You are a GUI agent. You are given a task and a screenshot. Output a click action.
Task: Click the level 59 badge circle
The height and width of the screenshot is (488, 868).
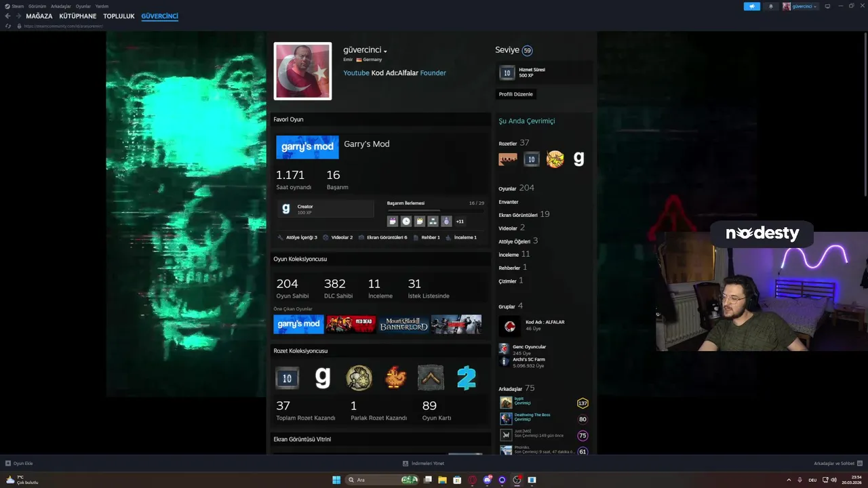click(527, 50)
